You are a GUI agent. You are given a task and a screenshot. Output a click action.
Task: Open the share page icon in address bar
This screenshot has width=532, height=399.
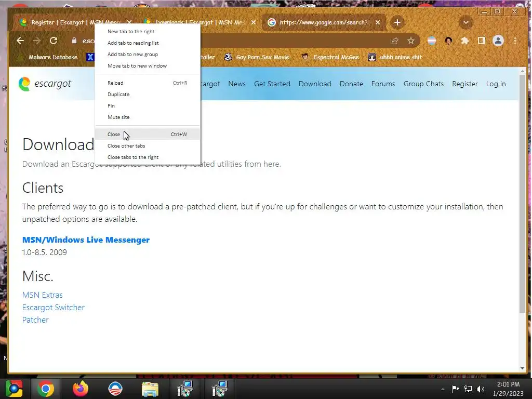[x=394, y=41]
